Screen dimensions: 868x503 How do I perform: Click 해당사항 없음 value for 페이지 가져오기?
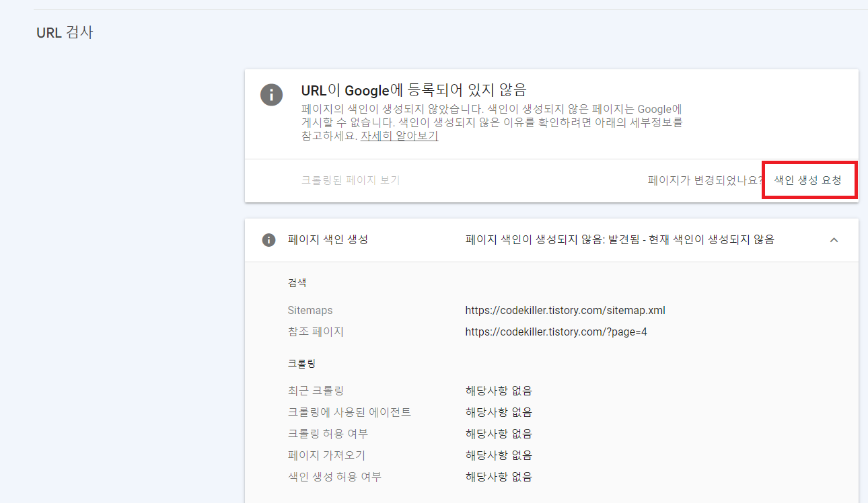click(499, 455)
